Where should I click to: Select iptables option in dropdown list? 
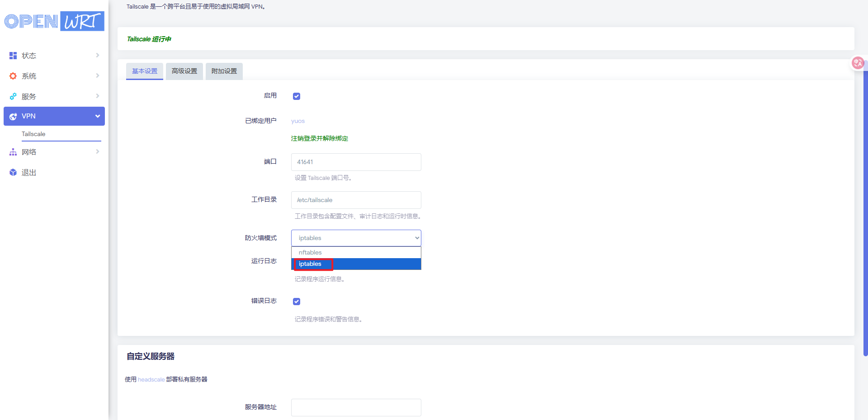[x=310, y=264]
